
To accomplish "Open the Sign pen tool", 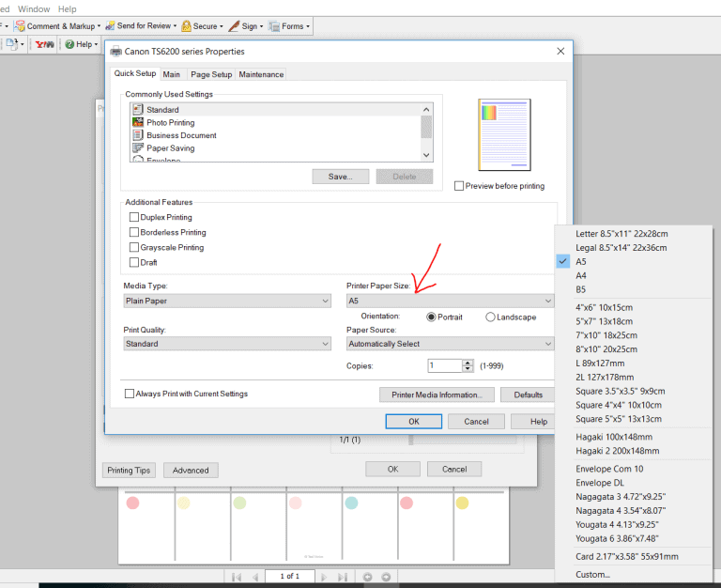I will tap(246, 26).
